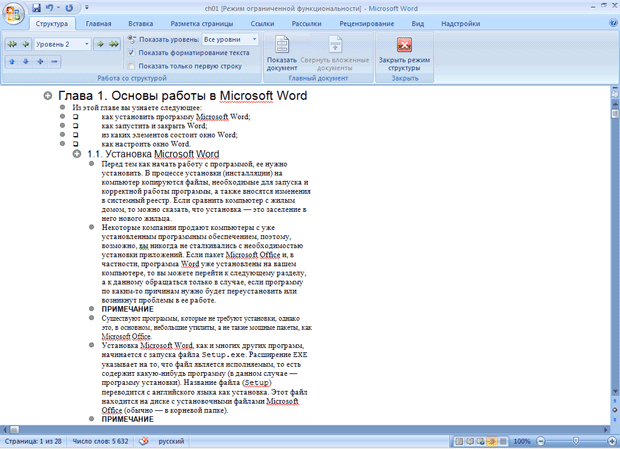Click the Показать документ button
The image size is (620, 449).
(282, 53)
